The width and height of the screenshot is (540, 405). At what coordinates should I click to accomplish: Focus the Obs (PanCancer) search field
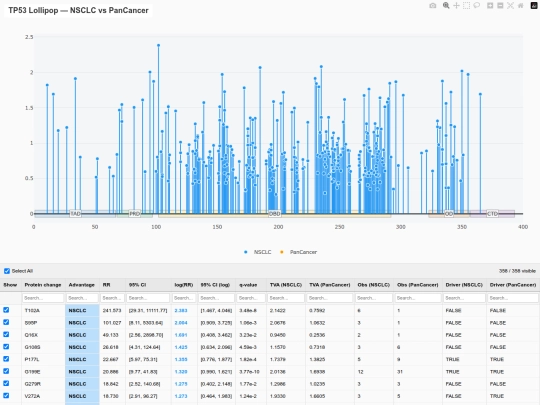418,298
